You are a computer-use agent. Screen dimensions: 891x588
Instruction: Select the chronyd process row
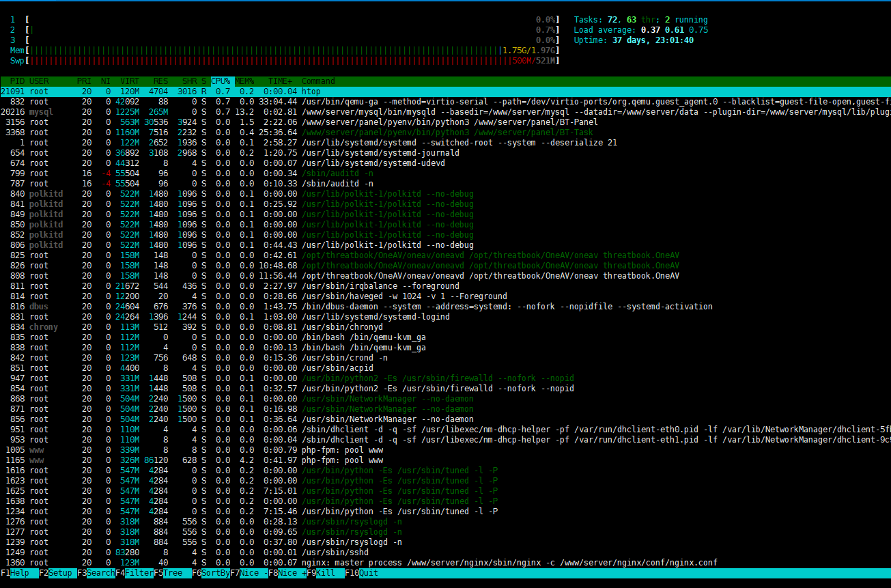[x=445, y=327]
